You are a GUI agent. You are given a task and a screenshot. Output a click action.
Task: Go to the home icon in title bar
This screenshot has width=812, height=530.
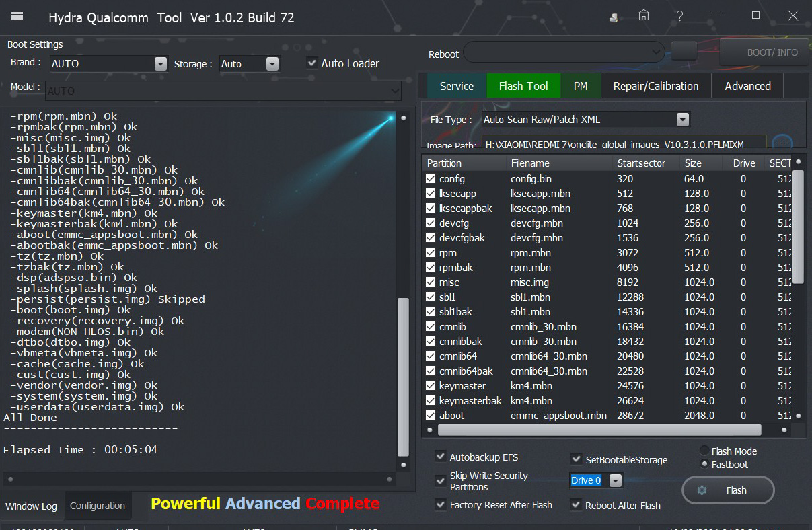click(x=644, y=15)
